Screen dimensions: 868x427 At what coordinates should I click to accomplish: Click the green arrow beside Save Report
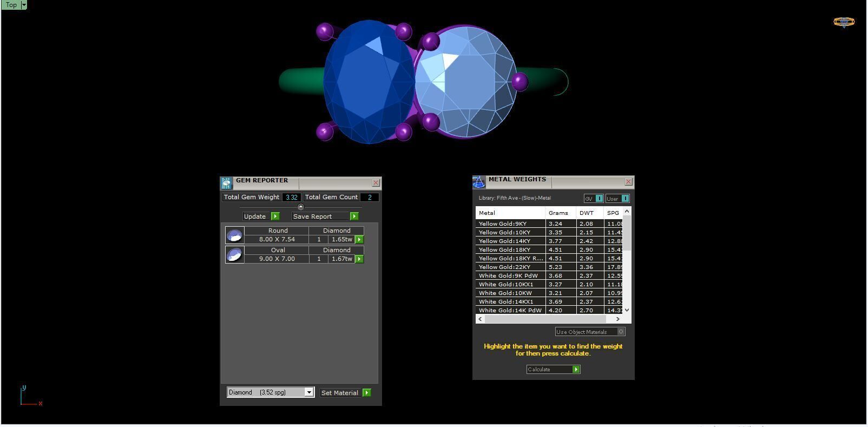tap(354, 216)
